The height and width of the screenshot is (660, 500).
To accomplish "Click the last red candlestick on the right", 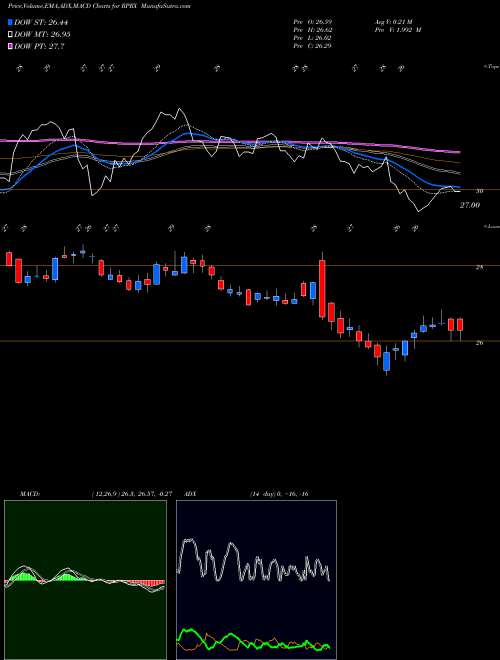I will tap(460, 325).
